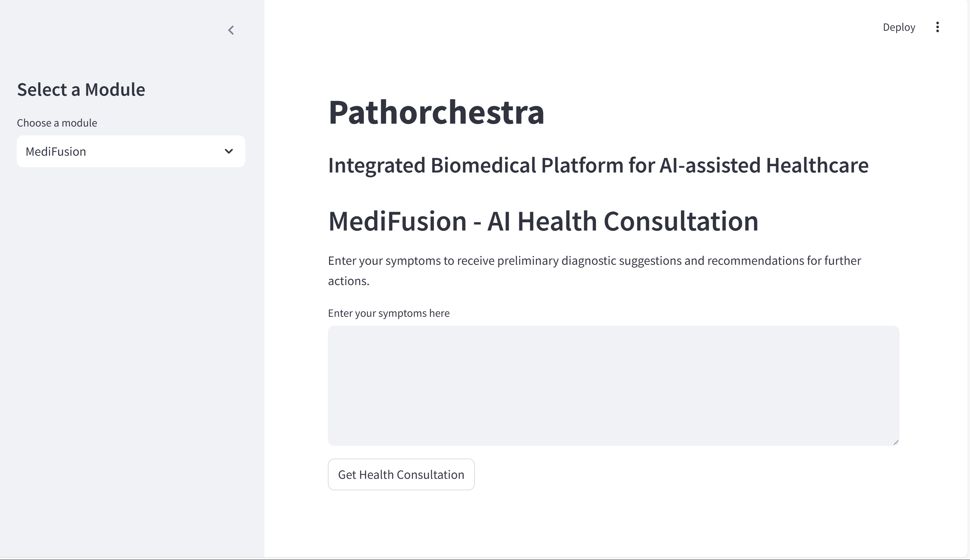Screen dimensions: 970x560
Task: Open the Choose a module dropdown
Action: coord(131,151)
